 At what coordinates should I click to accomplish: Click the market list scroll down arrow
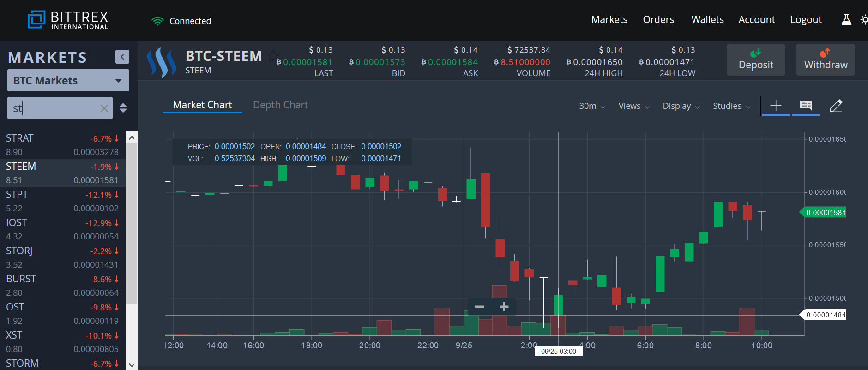[x=132, y=364]
